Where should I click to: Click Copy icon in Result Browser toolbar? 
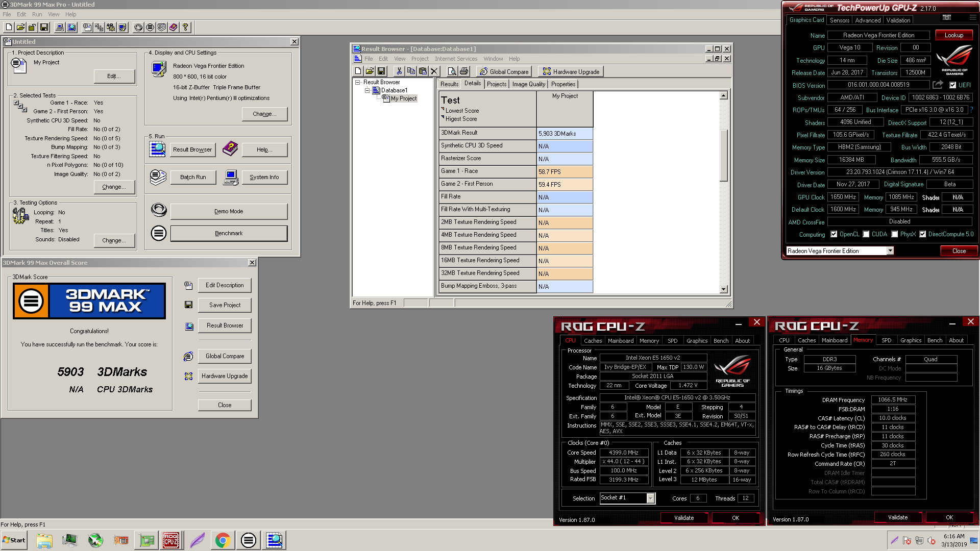point(411,71)
